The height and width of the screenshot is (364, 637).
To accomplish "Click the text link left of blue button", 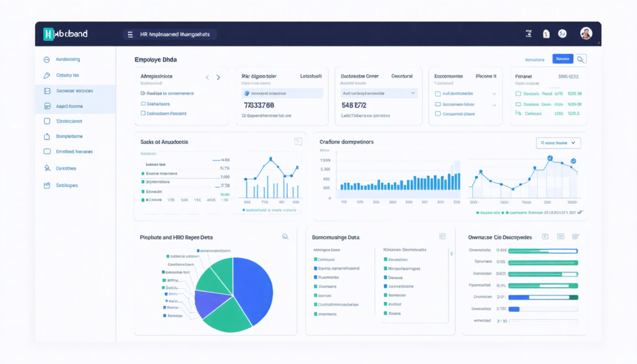I will pos(535,59).
